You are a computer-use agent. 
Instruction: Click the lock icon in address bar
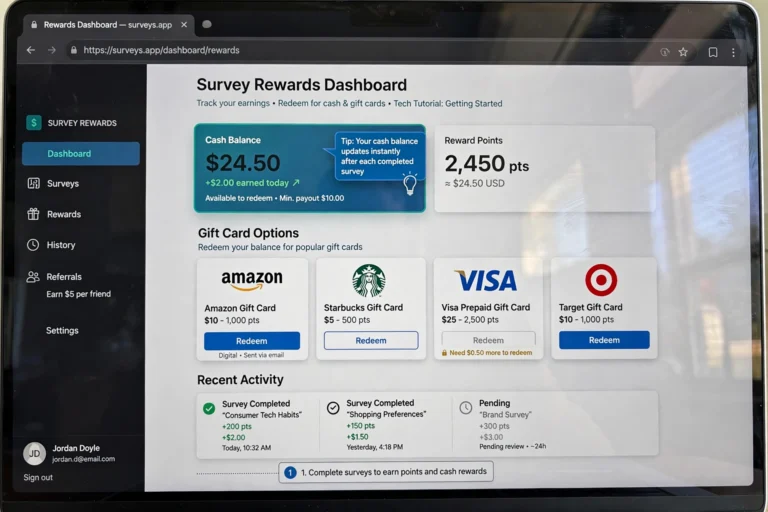click(x=73, y=50)
